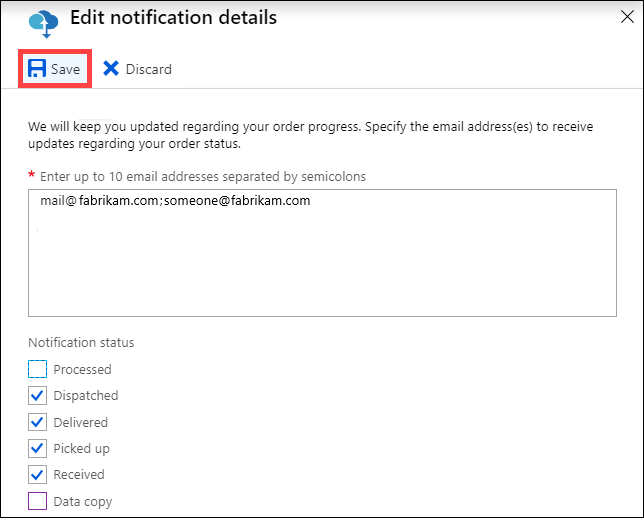Click the Save floppy disk icon

(37, 68)
